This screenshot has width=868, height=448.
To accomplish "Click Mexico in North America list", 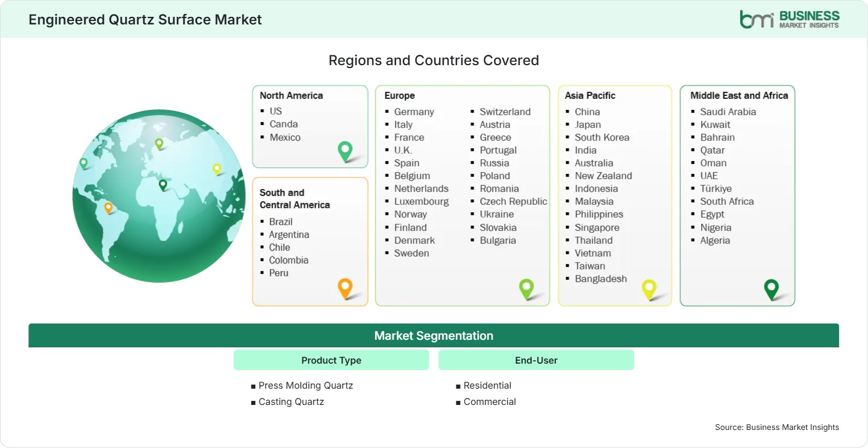I will (285, 137).
